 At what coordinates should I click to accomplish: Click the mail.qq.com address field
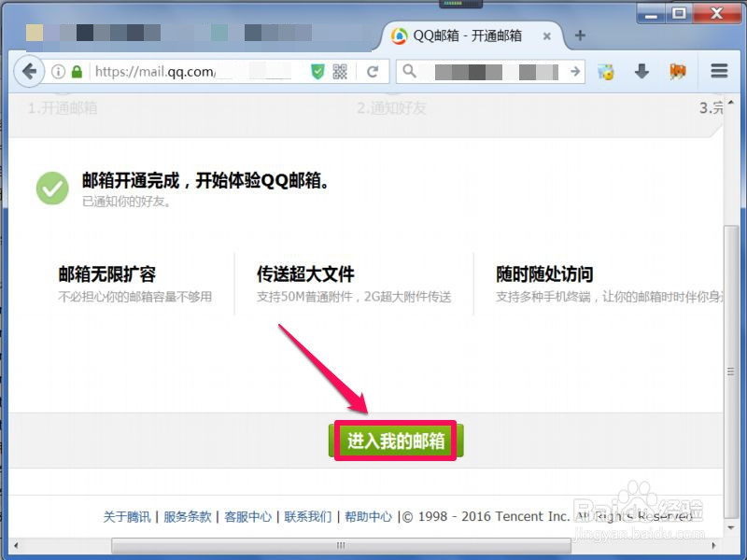click(200, 72)
